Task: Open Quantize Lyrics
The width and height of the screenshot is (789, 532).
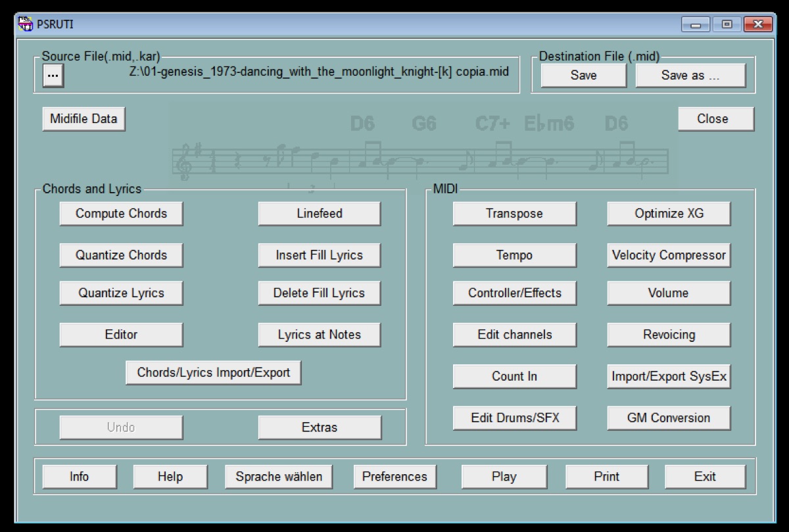Action: coord(121,293)
